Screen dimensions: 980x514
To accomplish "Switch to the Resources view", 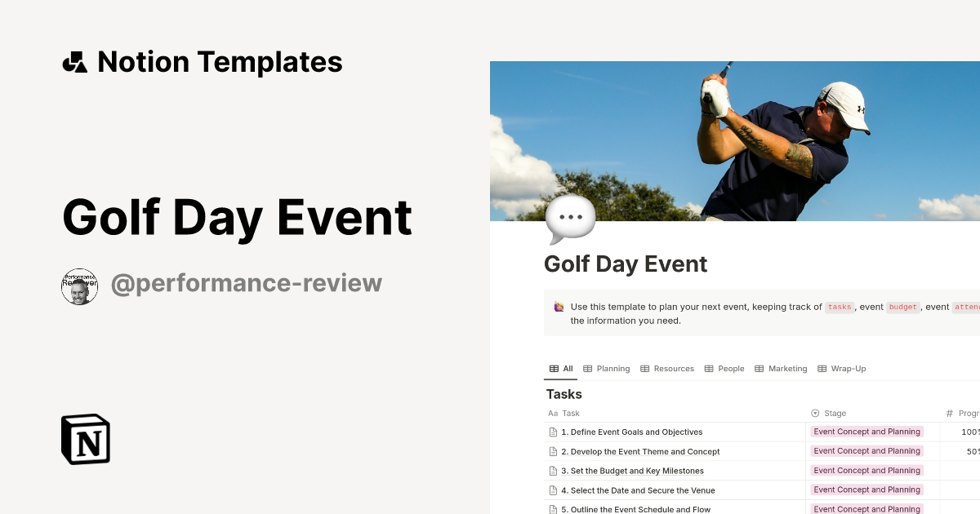I will tap(666, 368).
